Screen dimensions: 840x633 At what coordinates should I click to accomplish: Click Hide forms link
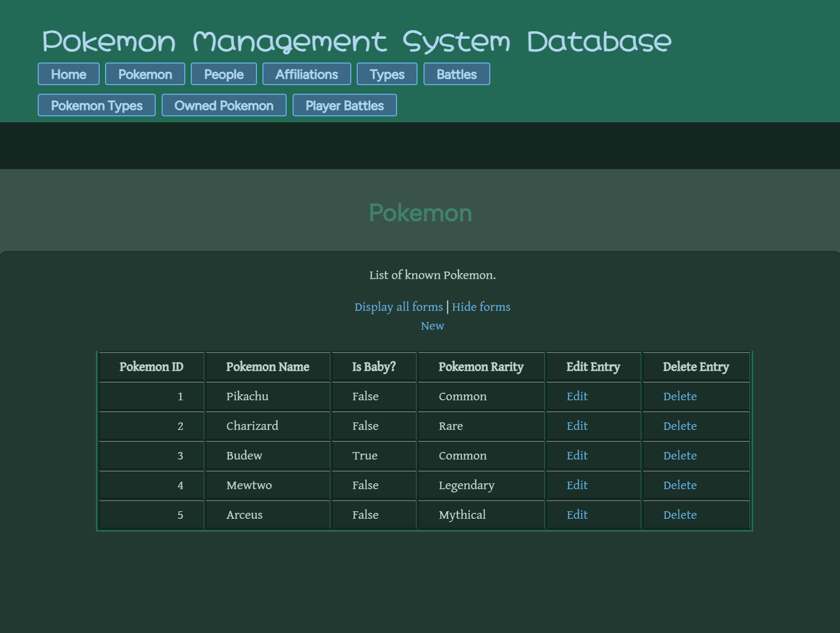tap(481, 307)
